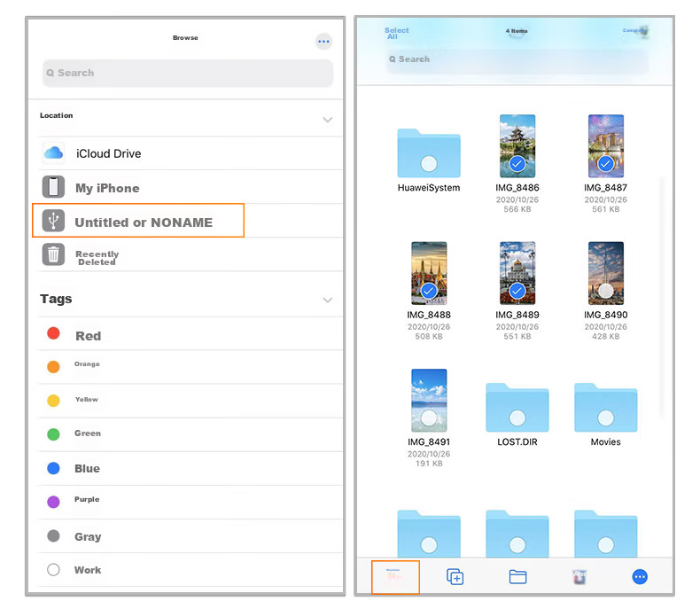This screenshot has width=700, height=609.
Task: Select the Work tag label
Action: 88,570
